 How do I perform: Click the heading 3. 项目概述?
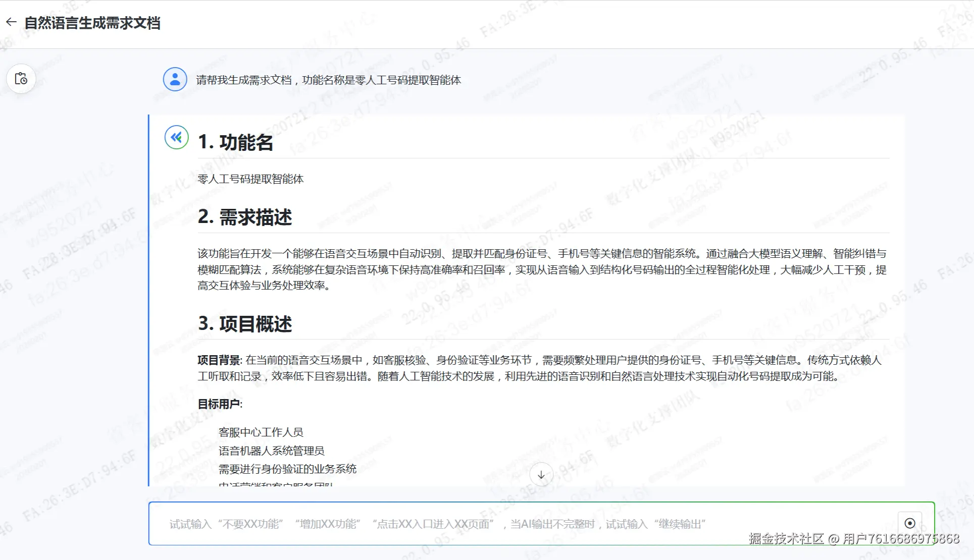(245, 324)
